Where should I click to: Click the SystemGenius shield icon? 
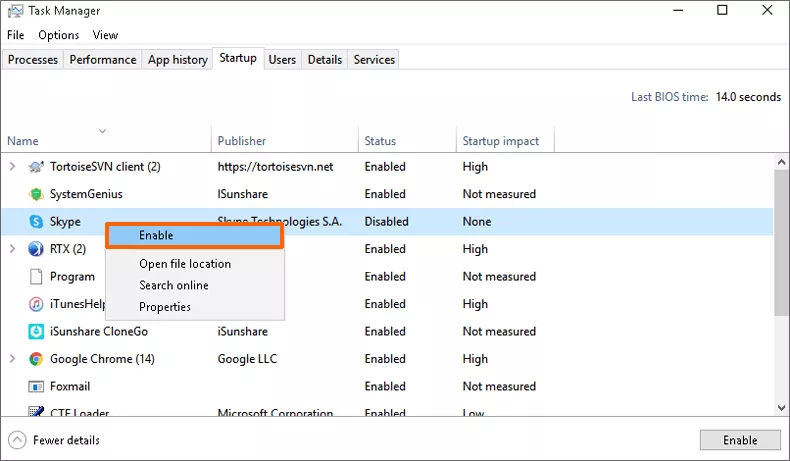(36, 194)
